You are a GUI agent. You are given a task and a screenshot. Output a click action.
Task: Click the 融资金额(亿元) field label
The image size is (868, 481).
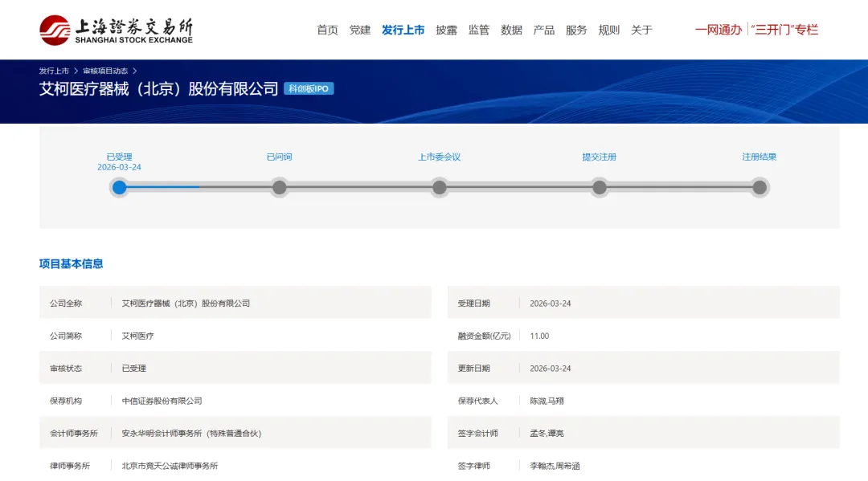pyautogui.click(x=485, y=336)
